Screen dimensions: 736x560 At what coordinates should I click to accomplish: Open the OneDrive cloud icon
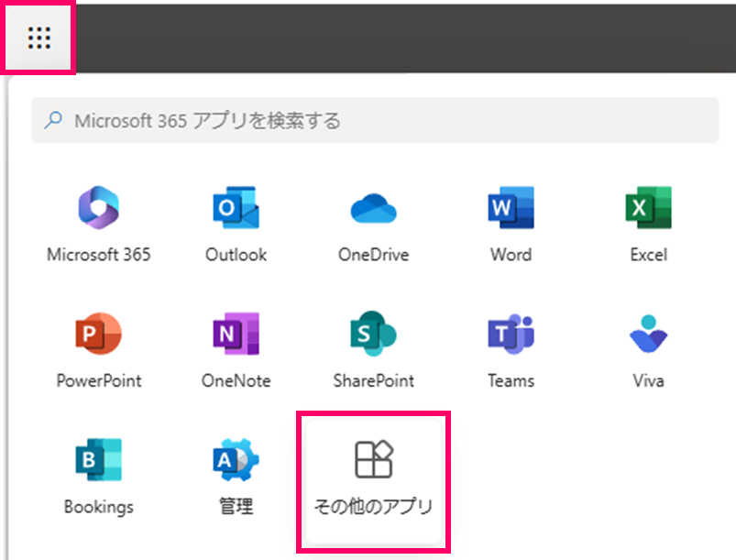click(373, 208)
